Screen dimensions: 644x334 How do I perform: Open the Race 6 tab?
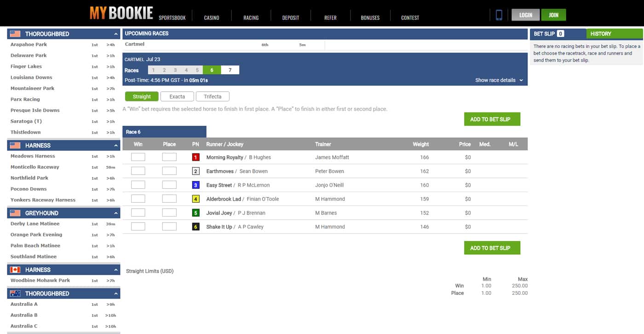164,132
